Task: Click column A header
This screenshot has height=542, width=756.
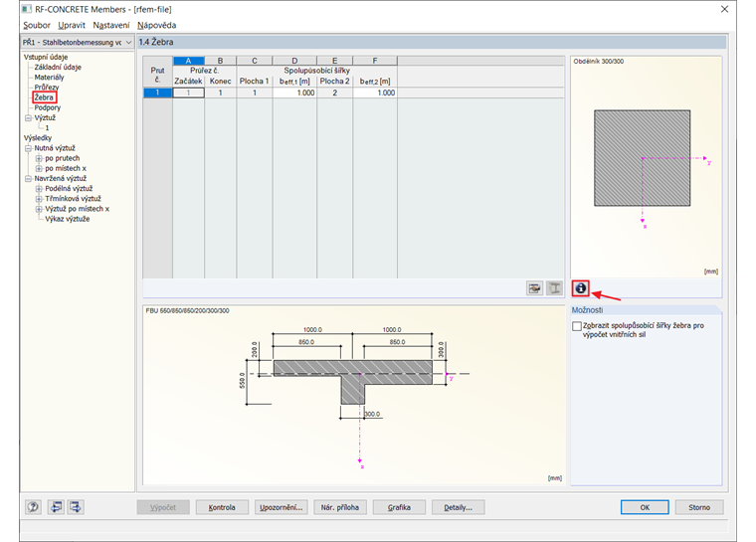Action: click(189, 61)
